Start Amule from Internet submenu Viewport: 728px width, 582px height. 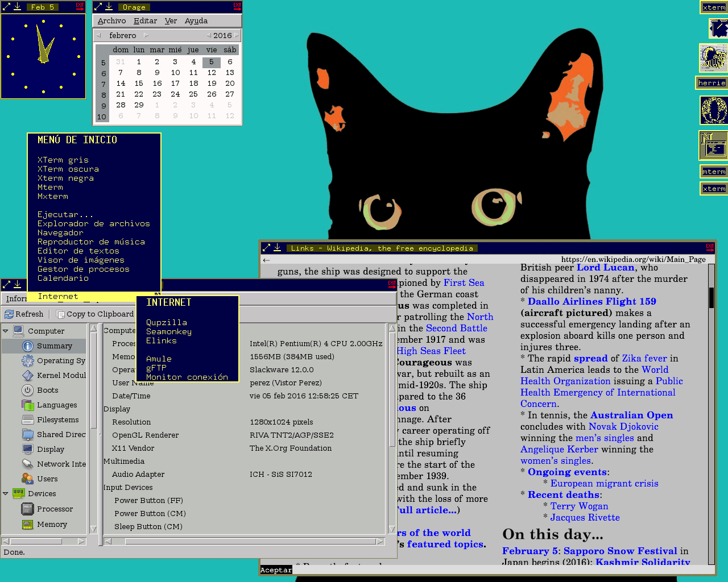(159, 359)
